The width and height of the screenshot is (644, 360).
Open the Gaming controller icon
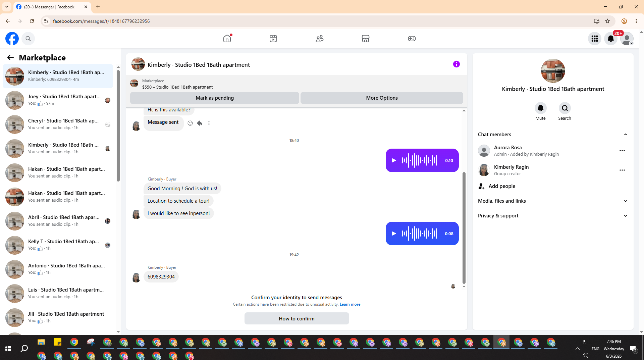(412, 39)
